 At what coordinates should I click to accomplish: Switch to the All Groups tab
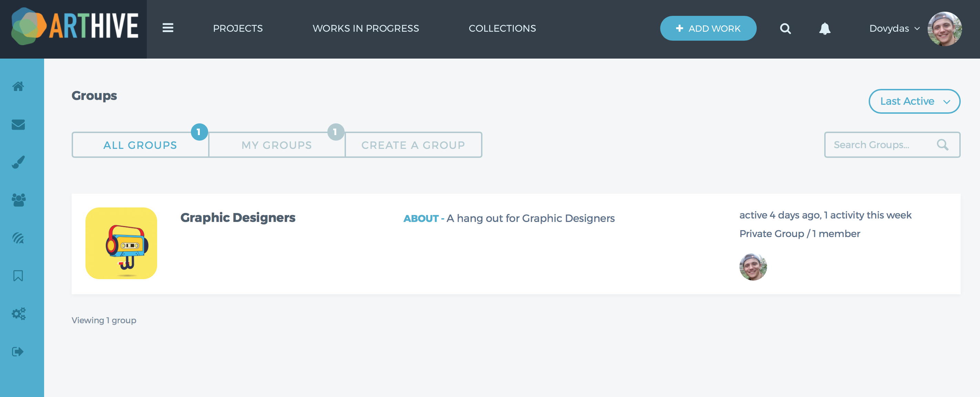(140, 145)
